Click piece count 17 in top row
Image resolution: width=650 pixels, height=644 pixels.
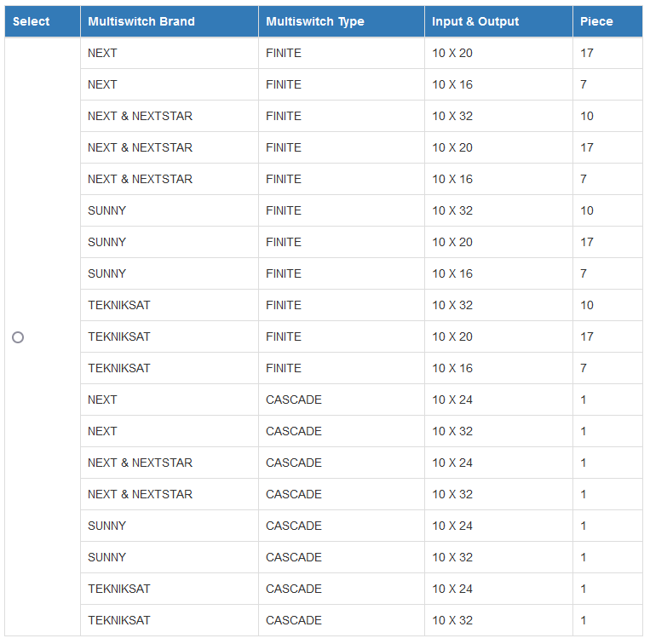[x=607, y=53]
